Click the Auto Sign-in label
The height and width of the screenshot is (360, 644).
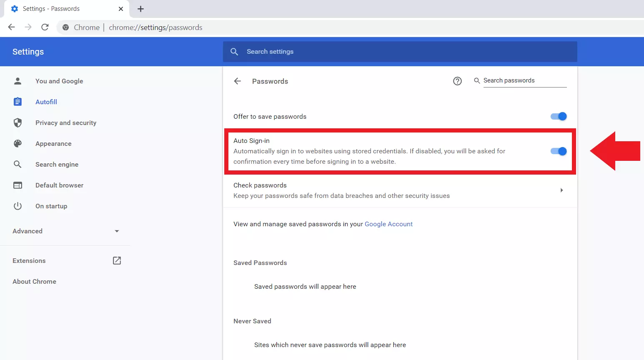[251, 141]
